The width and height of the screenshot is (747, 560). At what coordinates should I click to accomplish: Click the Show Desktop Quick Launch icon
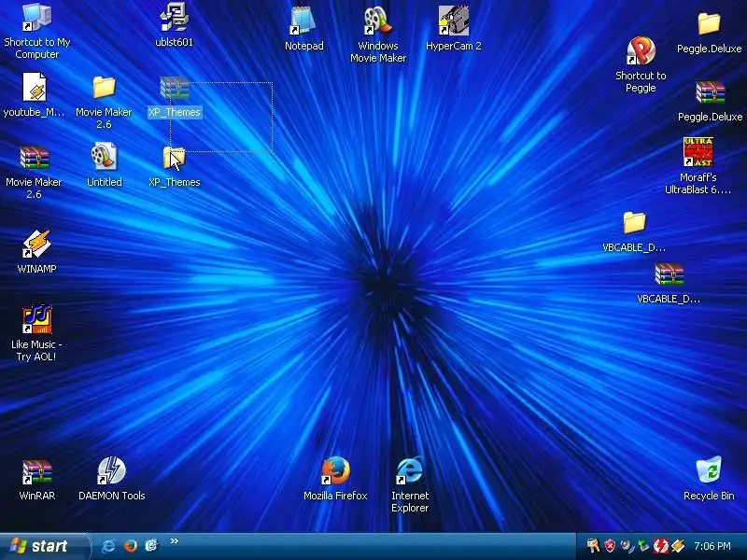point(151,545)
